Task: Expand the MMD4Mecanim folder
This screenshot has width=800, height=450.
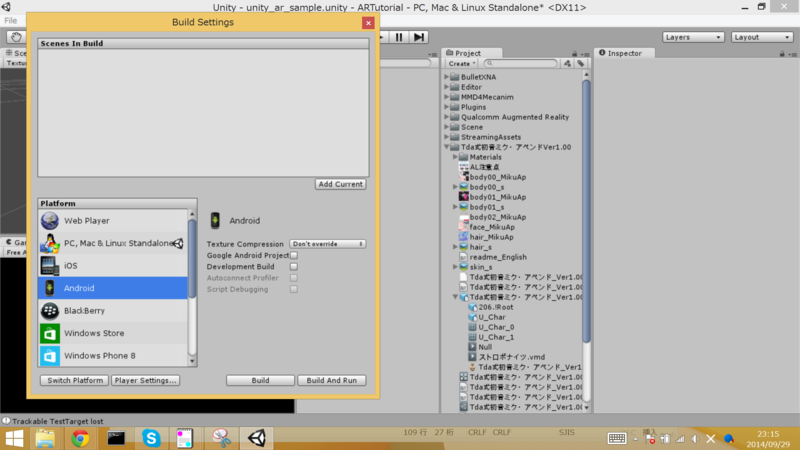Action: click(x=446, y=97)
